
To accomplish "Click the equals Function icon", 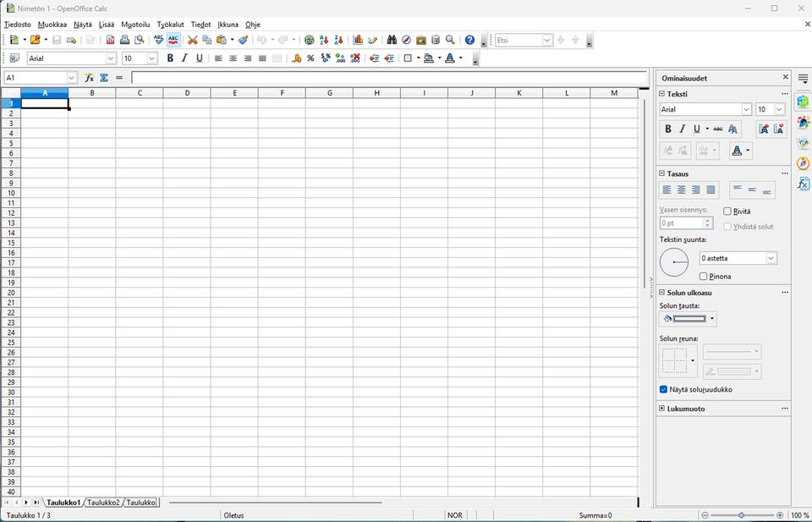I will coord(119,78).
